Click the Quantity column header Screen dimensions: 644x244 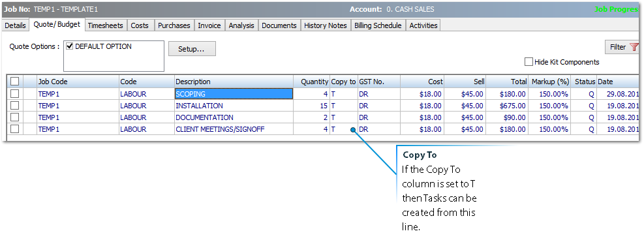click(x=312, y=82)
